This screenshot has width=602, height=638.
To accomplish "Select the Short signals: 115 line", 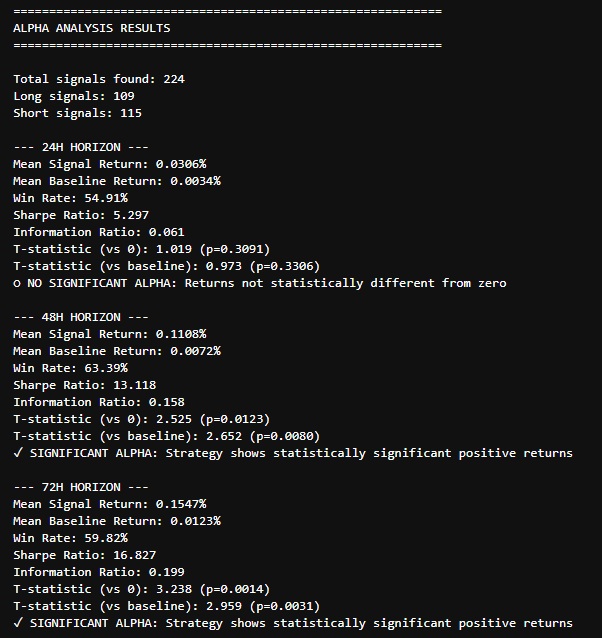I will 78,113.
